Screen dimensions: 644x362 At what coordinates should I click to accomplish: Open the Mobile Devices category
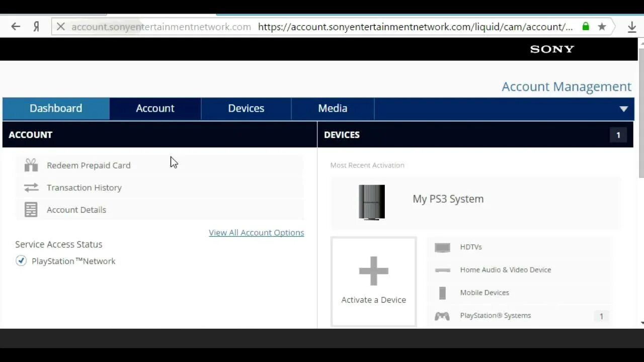tap(520, 293)
